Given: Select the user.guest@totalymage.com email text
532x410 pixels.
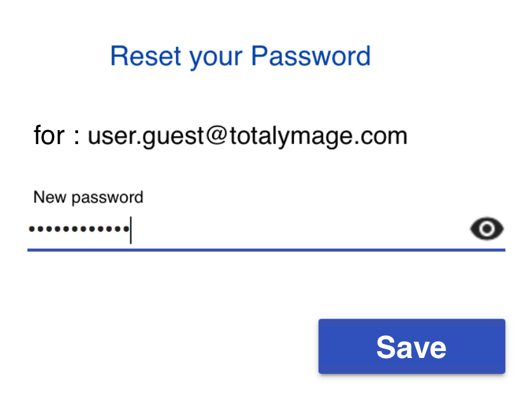Looking at the screenshot, I should (x=248, y=136).
